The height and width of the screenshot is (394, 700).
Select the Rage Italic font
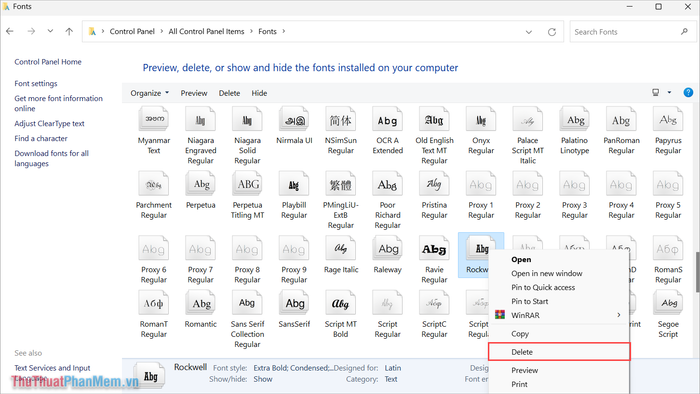[x=341, y=255]
